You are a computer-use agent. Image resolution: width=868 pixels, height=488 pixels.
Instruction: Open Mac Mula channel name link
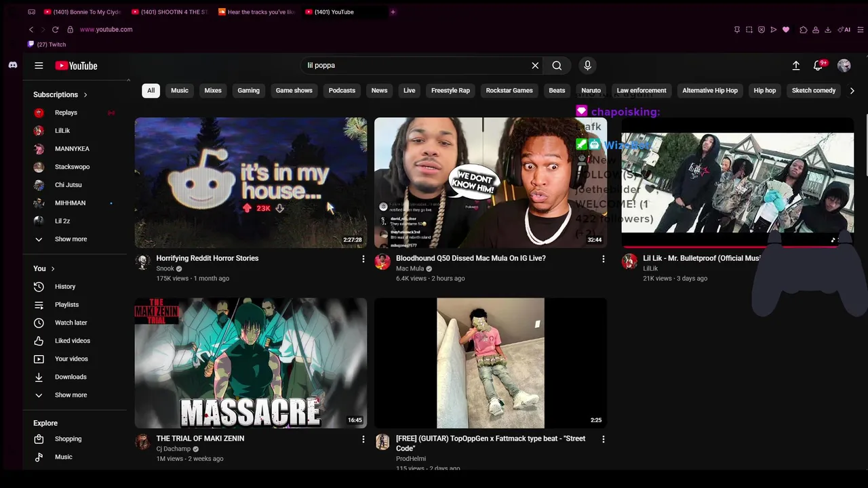pyautogui.click(x=410, y=268)
